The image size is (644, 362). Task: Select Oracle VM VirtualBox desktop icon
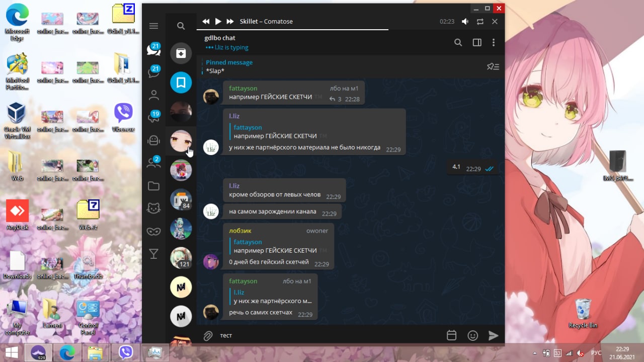coord(17,120)
